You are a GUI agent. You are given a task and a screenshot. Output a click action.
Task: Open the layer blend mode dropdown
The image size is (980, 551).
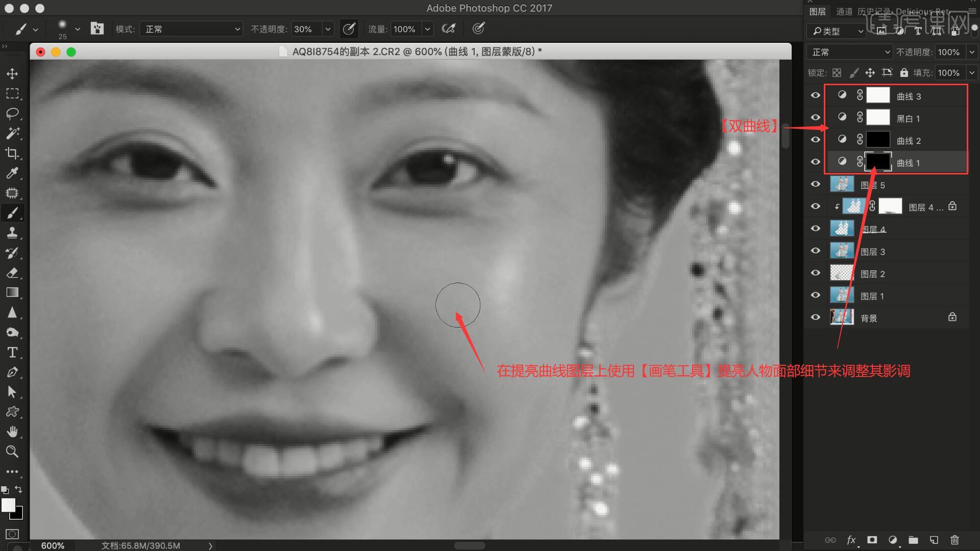click(849, 52)
